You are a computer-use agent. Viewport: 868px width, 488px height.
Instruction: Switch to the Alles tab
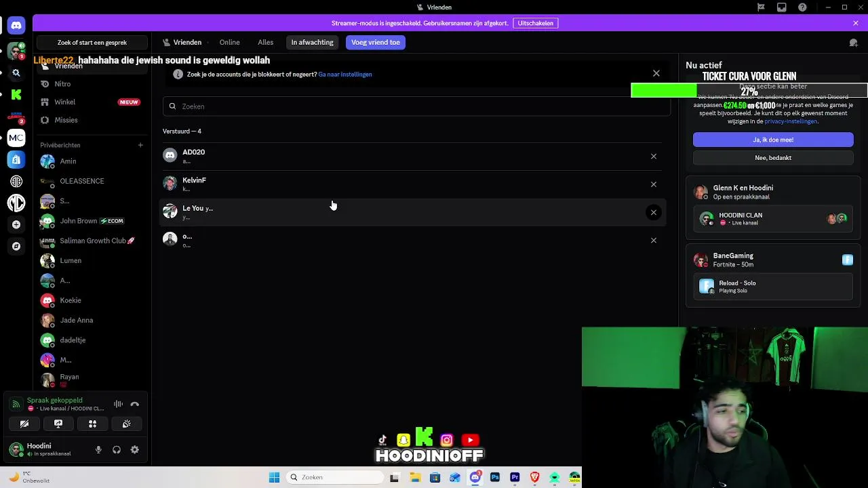266,43
